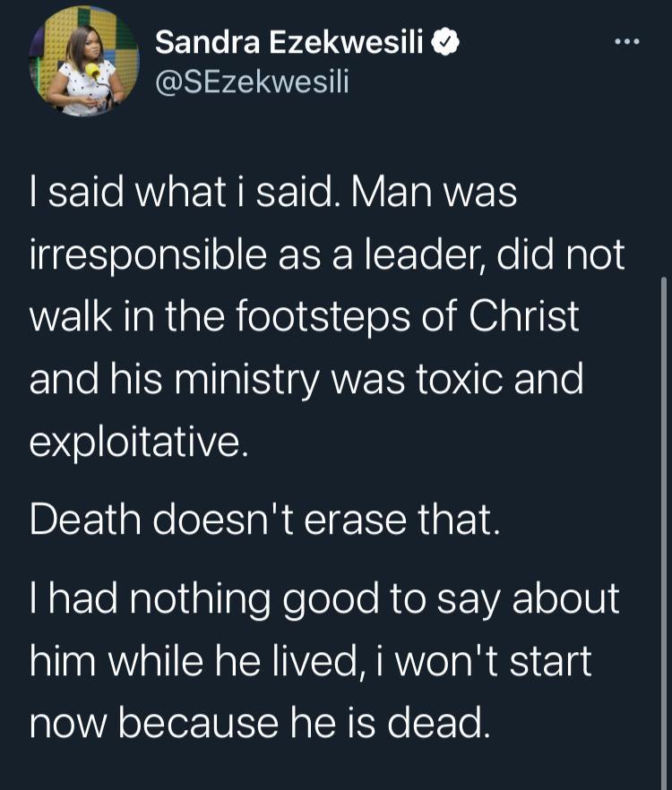Click the line "him while he lived, i won't start"
672x790 pixels.
coord(310,660)
